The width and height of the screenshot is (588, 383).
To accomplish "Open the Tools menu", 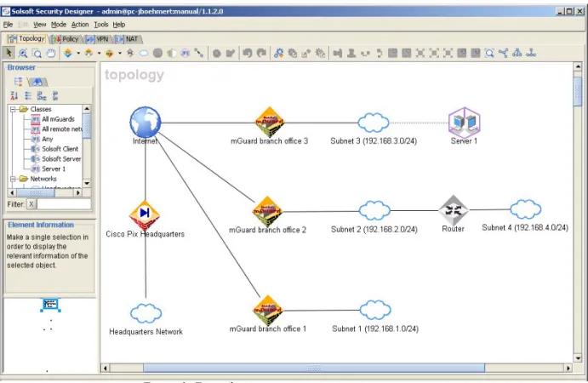I will (101, 25).
